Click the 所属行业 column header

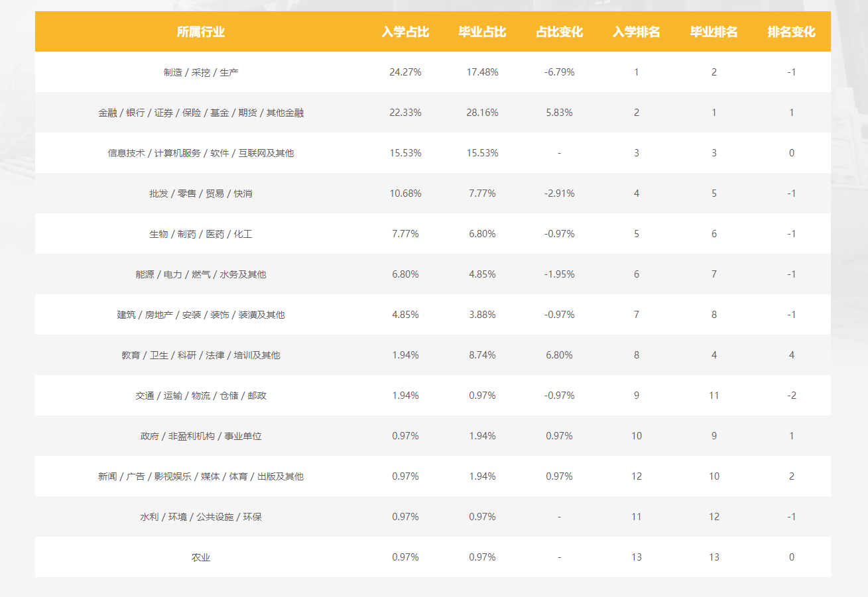pyautogui.click(x=201, y=32)
